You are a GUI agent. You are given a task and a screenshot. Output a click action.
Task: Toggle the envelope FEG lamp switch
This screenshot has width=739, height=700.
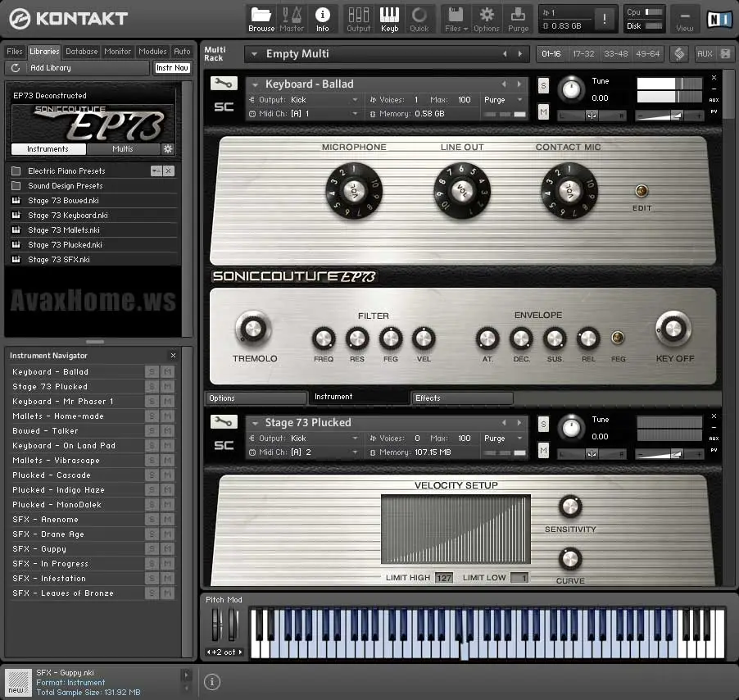pyautogui.click(x=618, y=338)
